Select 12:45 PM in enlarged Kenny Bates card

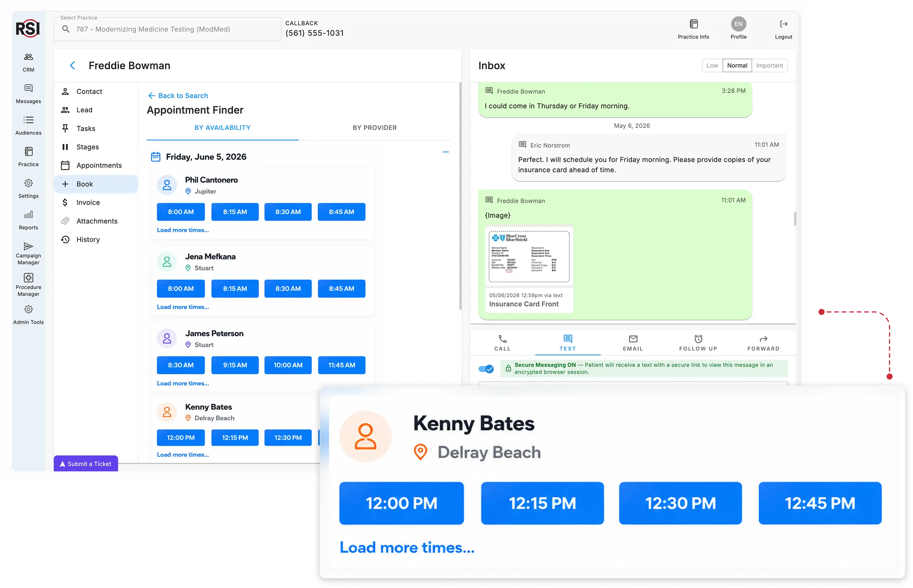pos(820,503)
